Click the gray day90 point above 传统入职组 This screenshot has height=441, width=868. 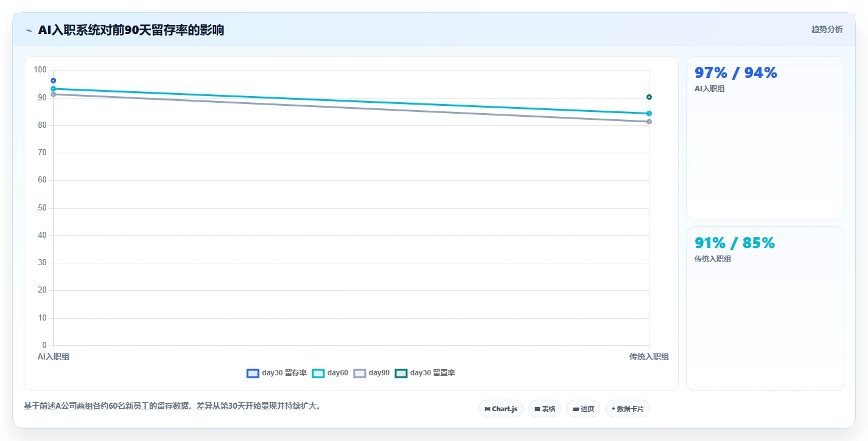[649, 122]
